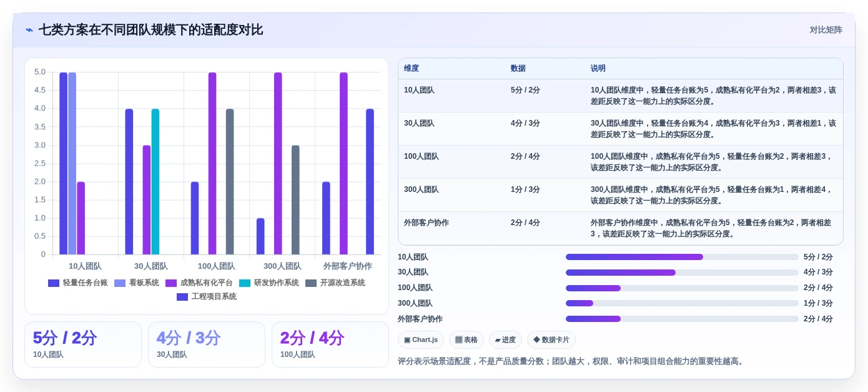Screen dimensions: 868x392
Task: Click the Chart.js chip
Action: [421, 340]
